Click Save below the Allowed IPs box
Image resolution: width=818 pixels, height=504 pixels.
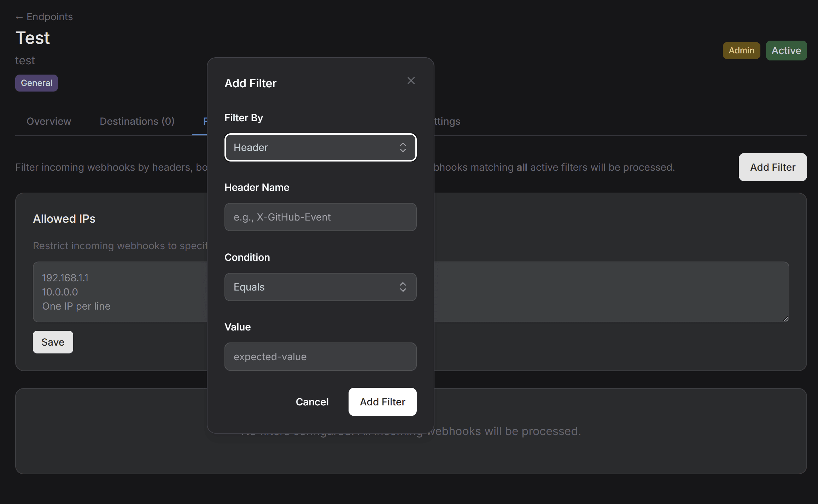click(x=53, y=342)
